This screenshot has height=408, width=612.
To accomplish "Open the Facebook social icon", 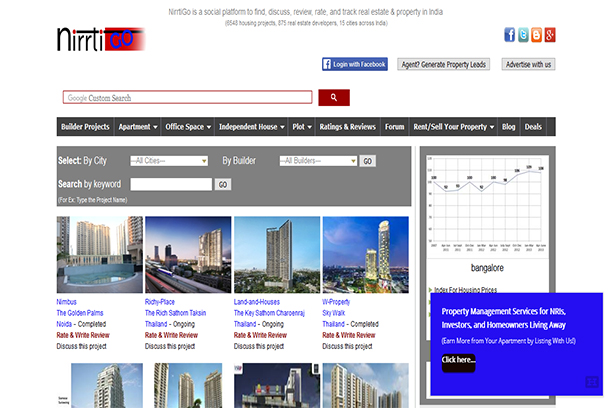I will 510,35.
